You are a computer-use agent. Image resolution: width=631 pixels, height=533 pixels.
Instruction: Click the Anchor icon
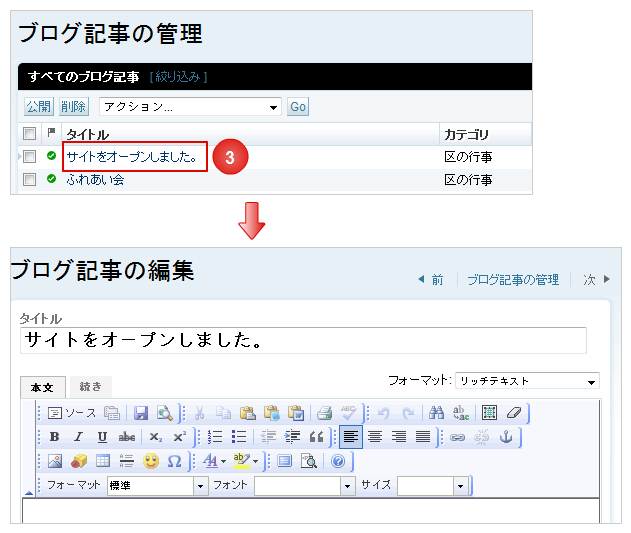point(506,437)
